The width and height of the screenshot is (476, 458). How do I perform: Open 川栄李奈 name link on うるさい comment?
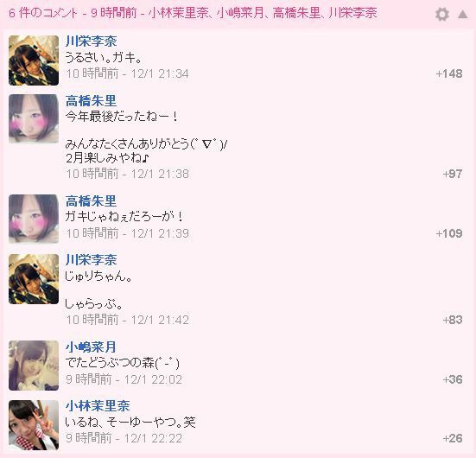point(91,41)
